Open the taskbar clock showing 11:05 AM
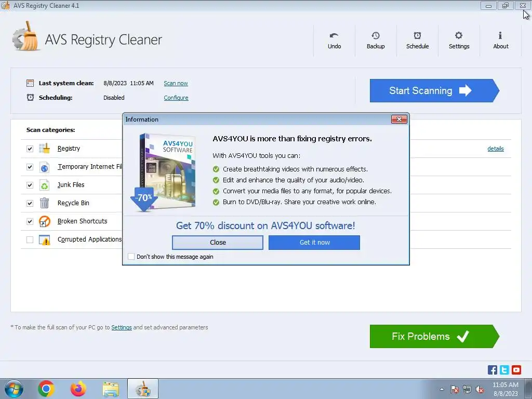Image resolution: width=532 pixels, height=399 pixels. 506,389
